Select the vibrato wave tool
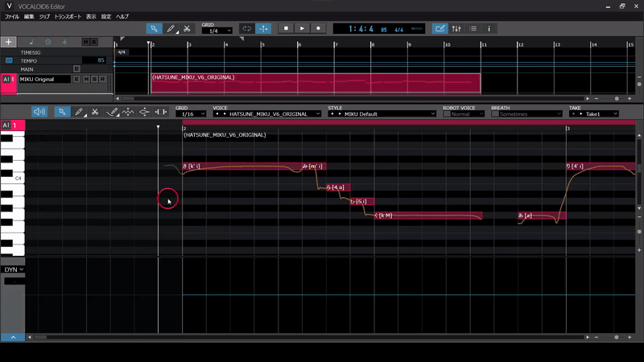Screen dimensions: 644x362 click(128, 112)
